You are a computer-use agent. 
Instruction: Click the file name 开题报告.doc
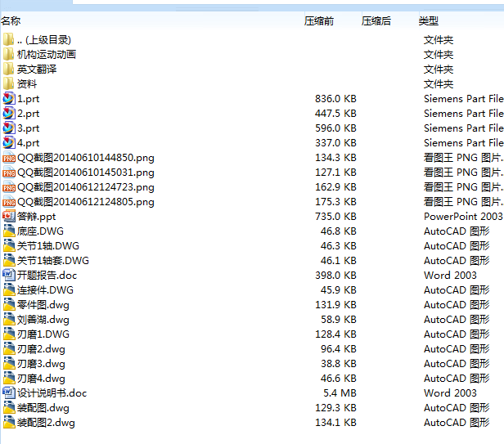(47, 276)
